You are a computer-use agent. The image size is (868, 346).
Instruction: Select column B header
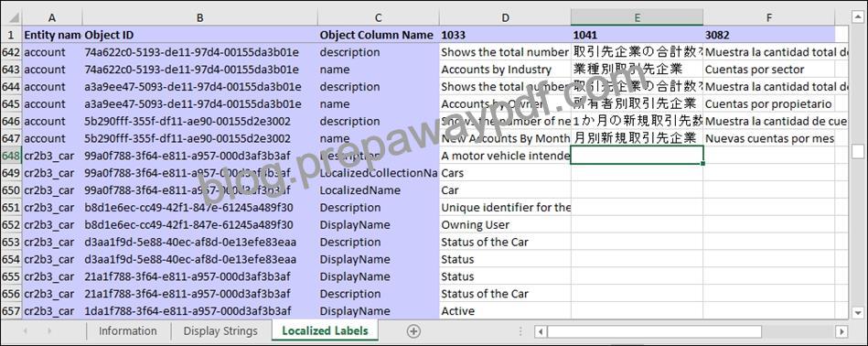point(199,17)
